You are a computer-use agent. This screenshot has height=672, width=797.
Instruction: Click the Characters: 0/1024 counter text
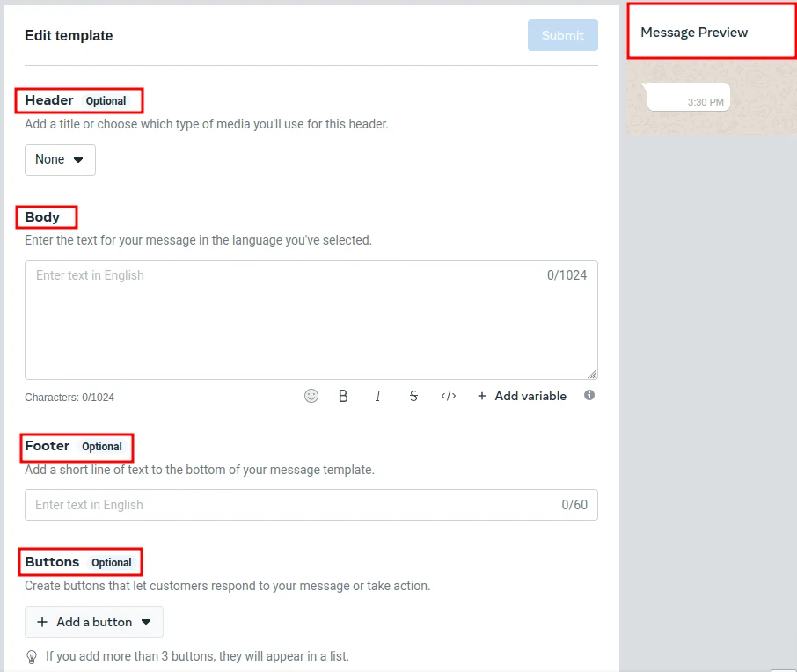[x=69, y=398]
